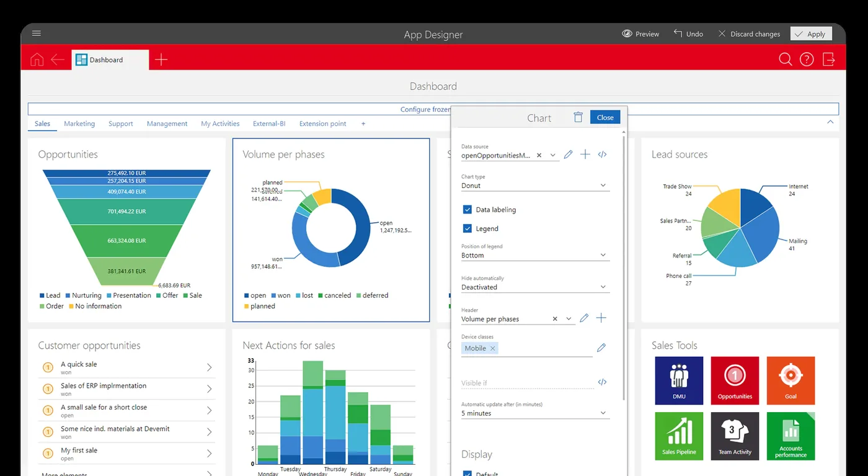The image size is (868, 476).
Task: Click the trash icon in Chart panel
Action: (x=578, y=117)
